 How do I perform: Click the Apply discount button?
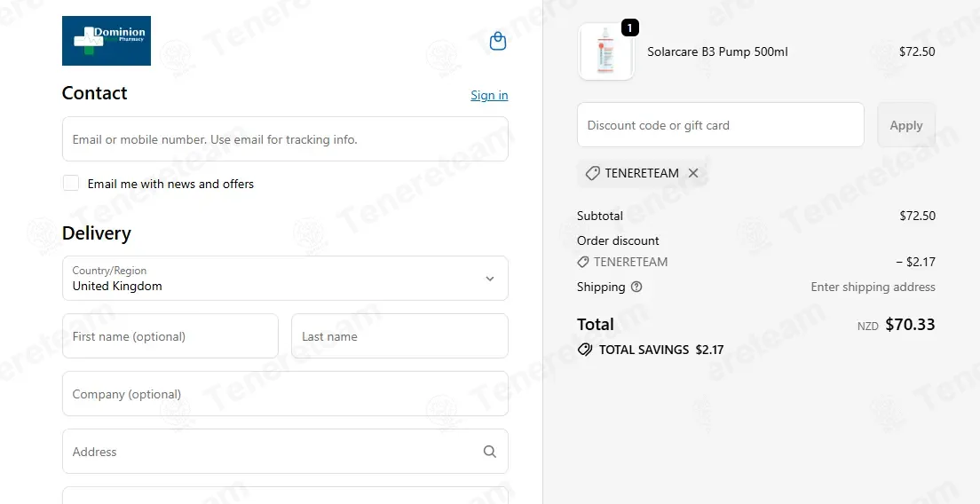pos(906,125)
